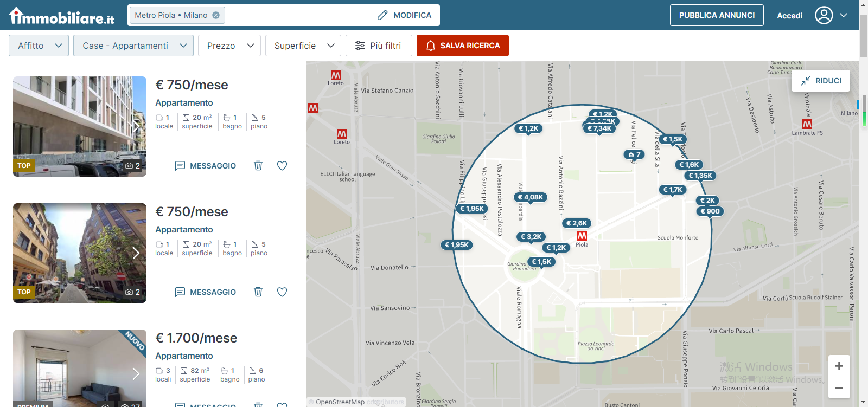Hide second € 750 listing with trash icon
The image size is (868, 407).
(258, 292)
